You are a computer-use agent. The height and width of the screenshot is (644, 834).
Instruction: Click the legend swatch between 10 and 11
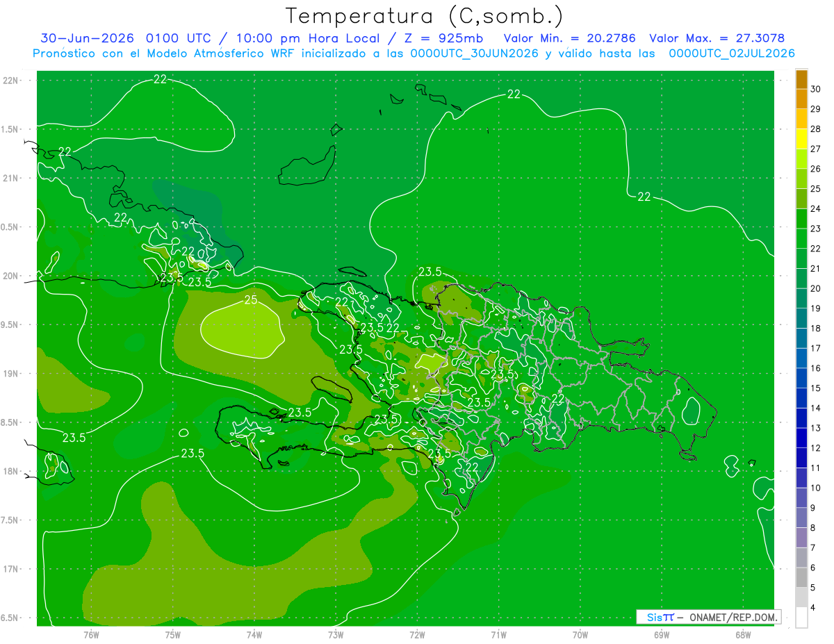pyautogui.click(x=801, y=479)
